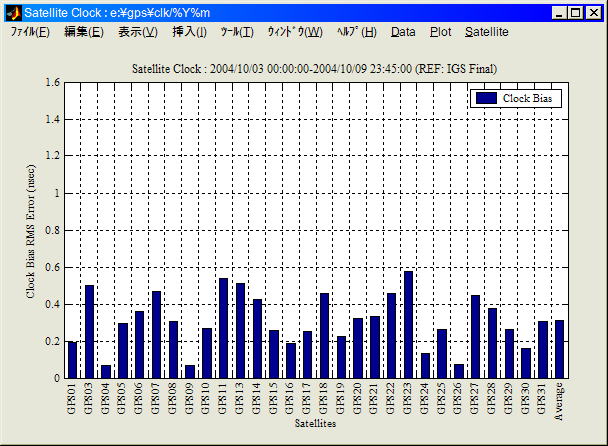Open the ウィンドウ(W) menu
The width and height of the screenshot is (608, 446).
pos(295,32)
